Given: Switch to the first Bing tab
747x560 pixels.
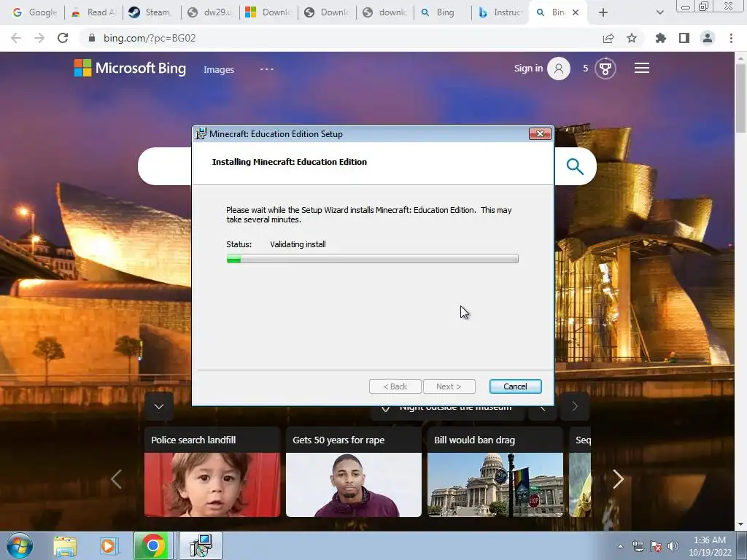Looking at the screenshot, I should [443, 12].
